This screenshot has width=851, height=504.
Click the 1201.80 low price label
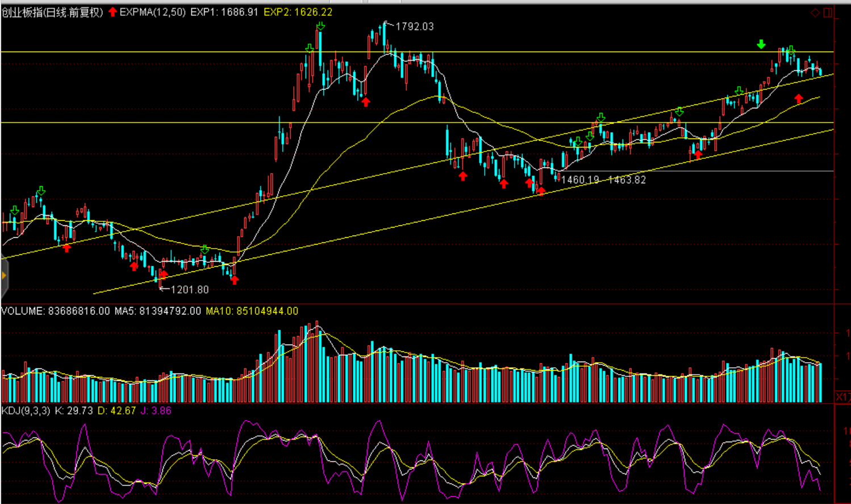coord(190,289)
